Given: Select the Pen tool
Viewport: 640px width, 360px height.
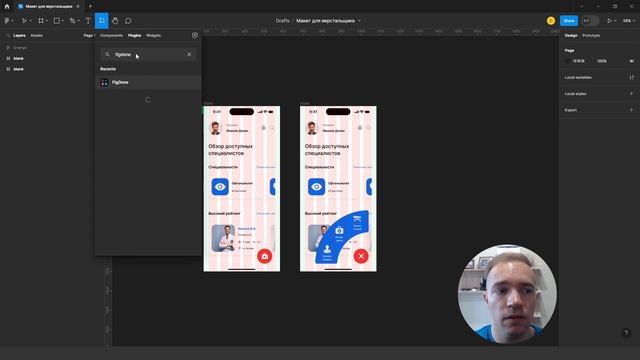Looking at the screenshot, I should pyautogui.click(x=72, y=20).
